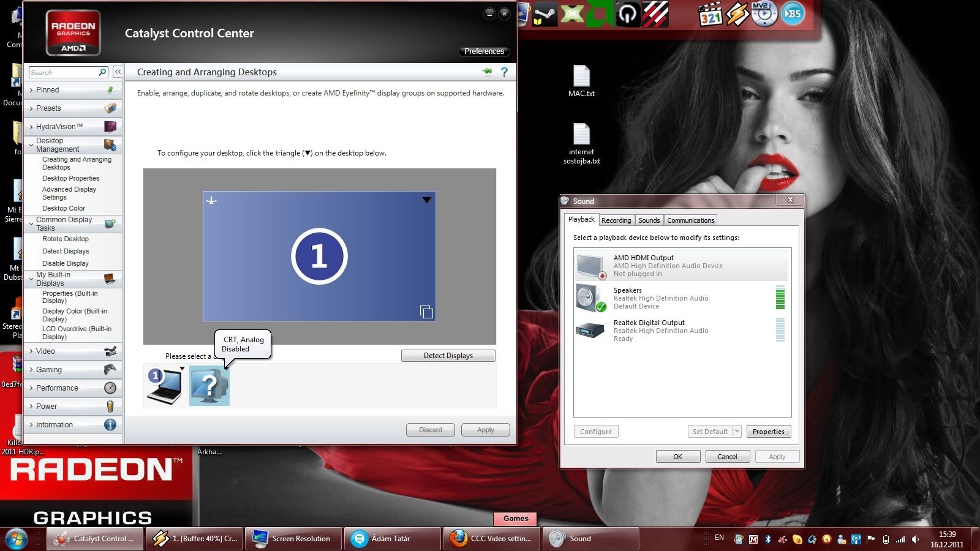This screenshot has width=980, height=551.
Task: Open Creating and Arranging Desktops page
Action: pyautogui.click(x=77, y=163)
